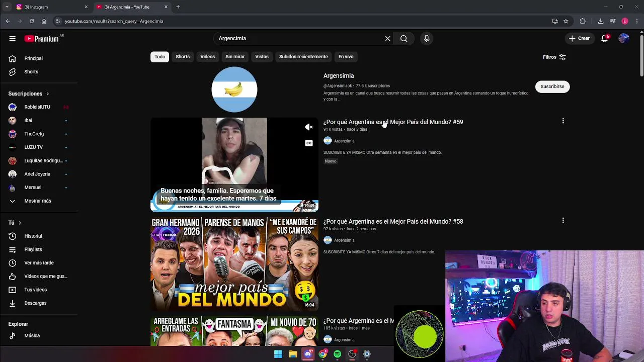This screenshot has height=362, width=644.
Task: Expand the Suscripciones section chevron
Action: (48, 94)
